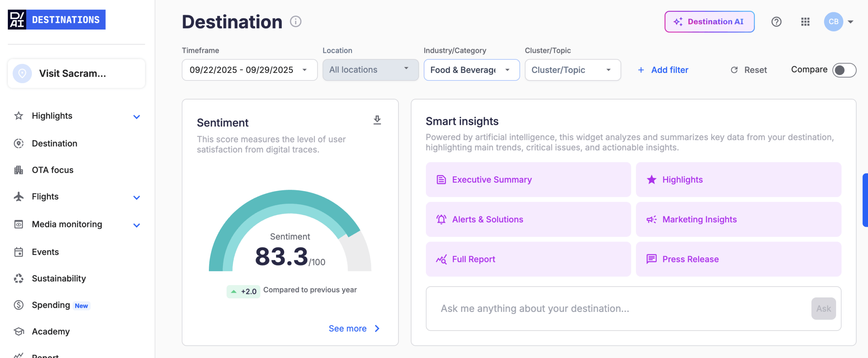Click the info icon beside Destination title

tap(295, 22)
